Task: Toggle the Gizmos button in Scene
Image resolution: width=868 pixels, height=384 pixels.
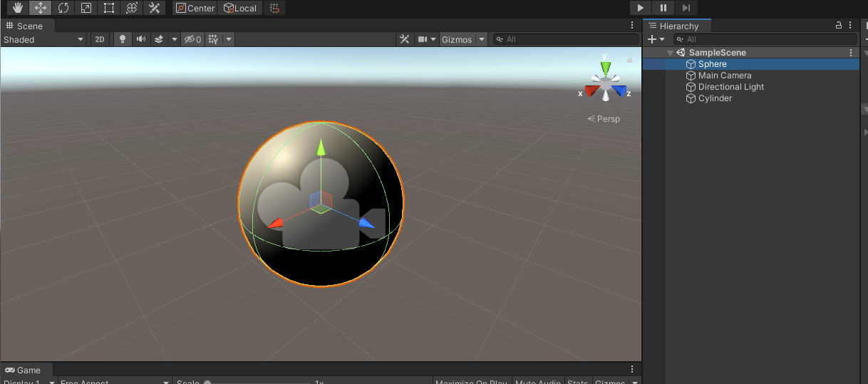Action: coord(457,39)
